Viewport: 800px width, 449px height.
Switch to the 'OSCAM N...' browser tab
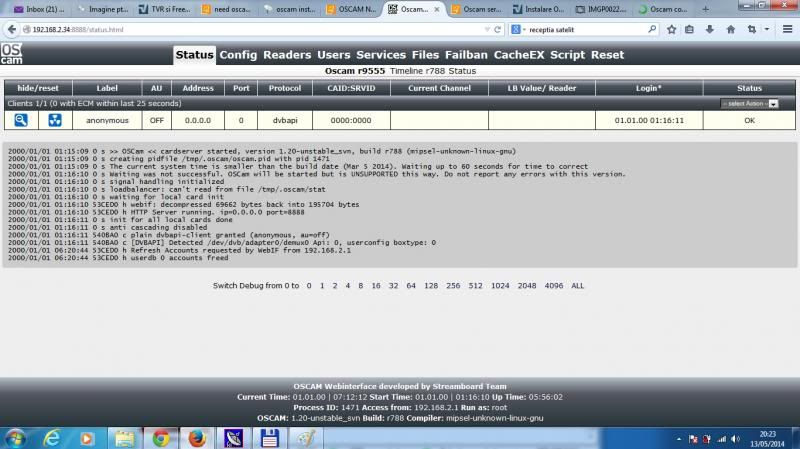pos(350,10)
